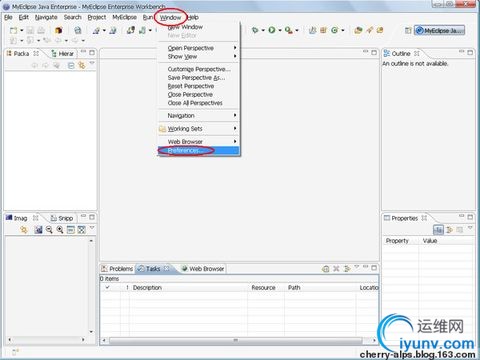Open the File menu
Screen dimensions: 480x360
tap(8, 17)
